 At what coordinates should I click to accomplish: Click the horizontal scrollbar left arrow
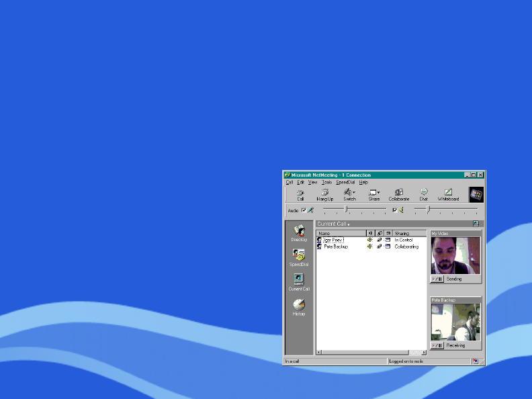pos(319,352)
